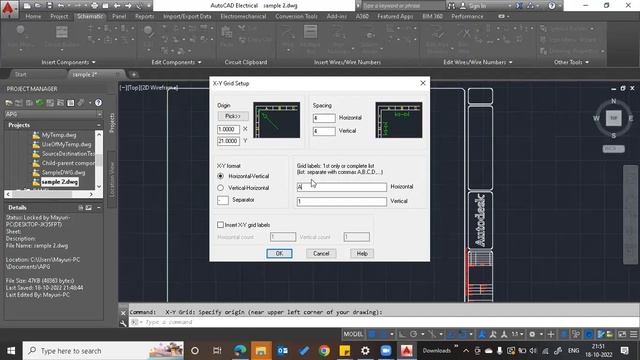640x360 pixels.
Task: Cancel the X-Y Grid Setup dialog
Action: pyautogui.click(x=321, y=253)
